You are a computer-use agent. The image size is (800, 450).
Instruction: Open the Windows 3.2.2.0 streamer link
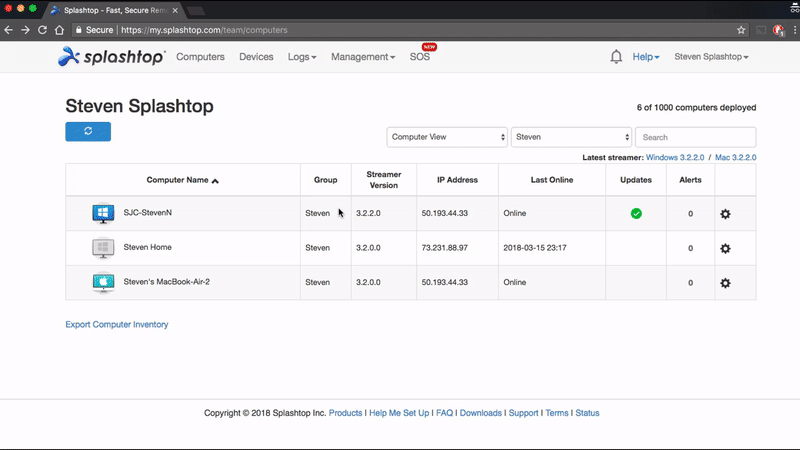[x=675, y=157]
